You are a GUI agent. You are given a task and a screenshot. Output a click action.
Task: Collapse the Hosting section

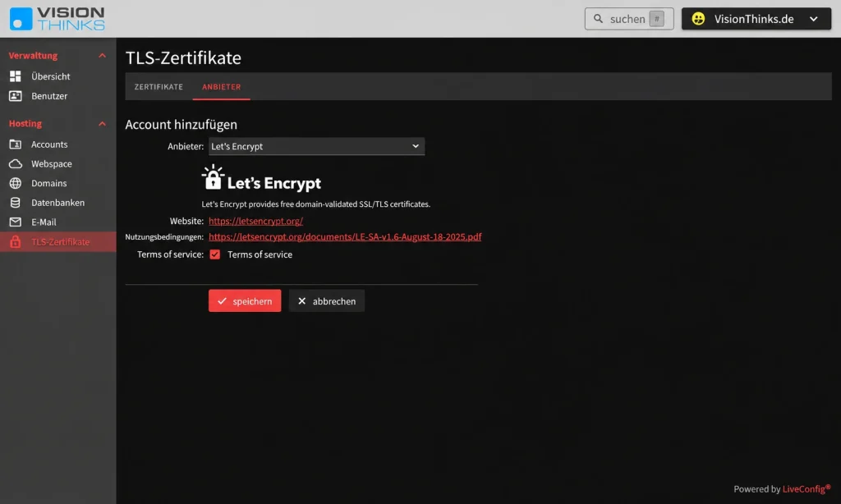click(102, 124)
